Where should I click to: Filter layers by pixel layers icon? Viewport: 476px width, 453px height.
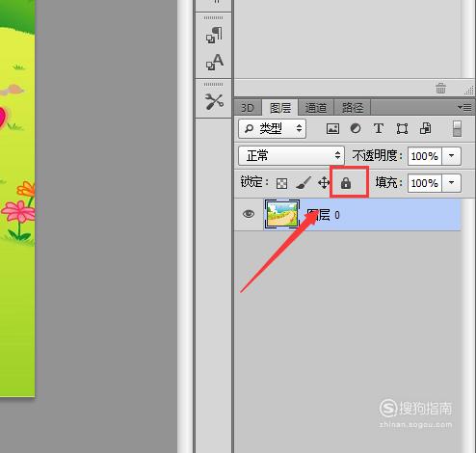tap(332, 129)
